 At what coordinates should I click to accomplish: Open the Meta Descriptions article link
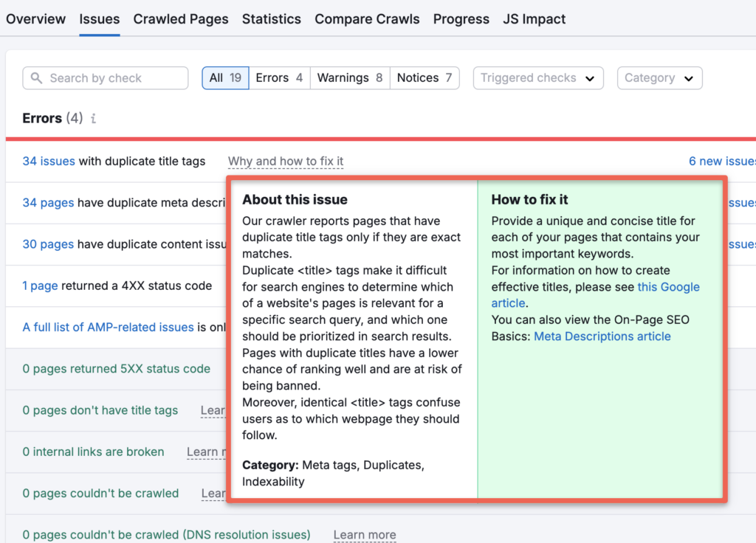tap(602, 336)
